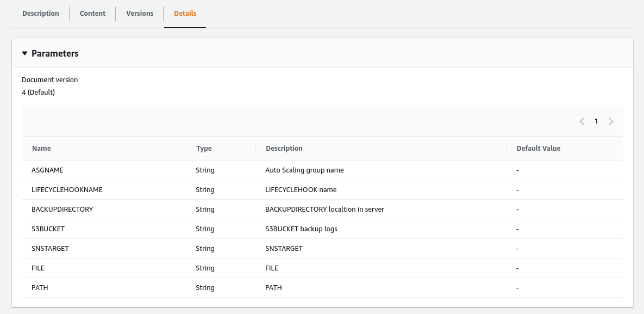Image resolution: width=644 pixels, height=314 pixels.
Task: Collapse the Parameters section triangle
Action: [x=24, y=53]
